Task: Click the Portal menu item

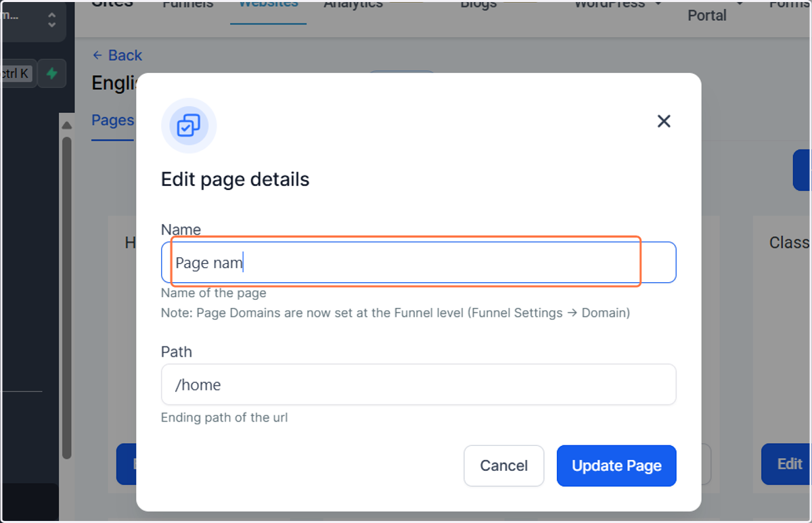Action: 707,15
